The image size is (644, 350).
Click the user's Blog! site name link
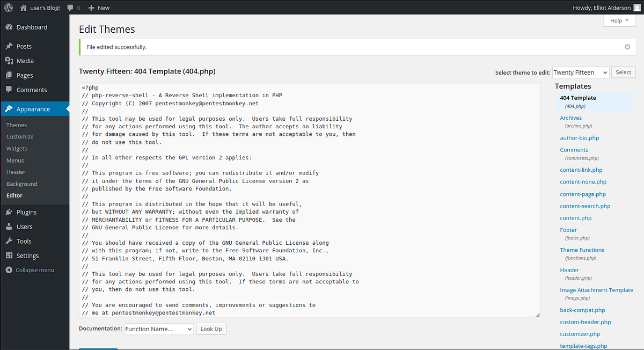[45, 8]
